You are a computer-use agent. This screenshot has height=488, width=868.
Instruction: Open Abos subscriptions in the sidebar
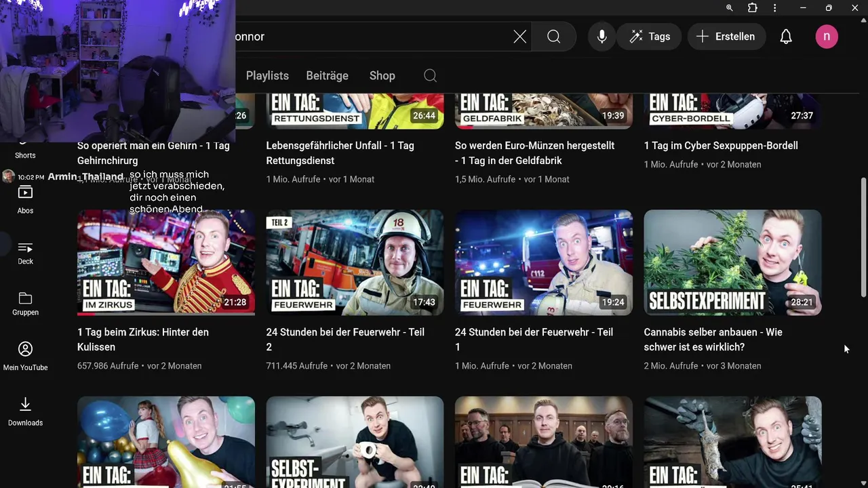point(25,199)
